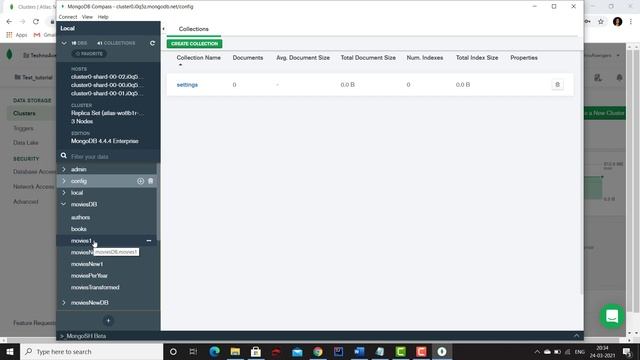Image resolution: width=640 pixels, height=360 pixels.
Task: Drop config database using trash icon
Action: pos(151,181)
